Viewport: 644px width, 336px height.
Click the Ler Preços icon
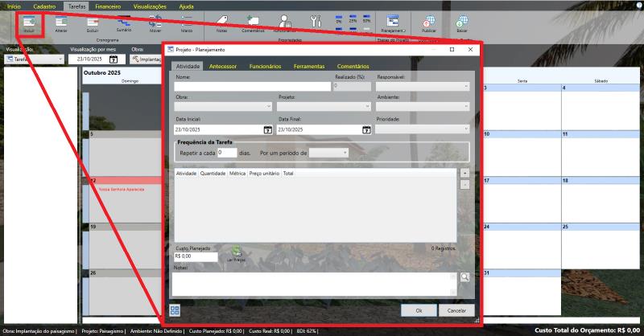pos(237,252)
